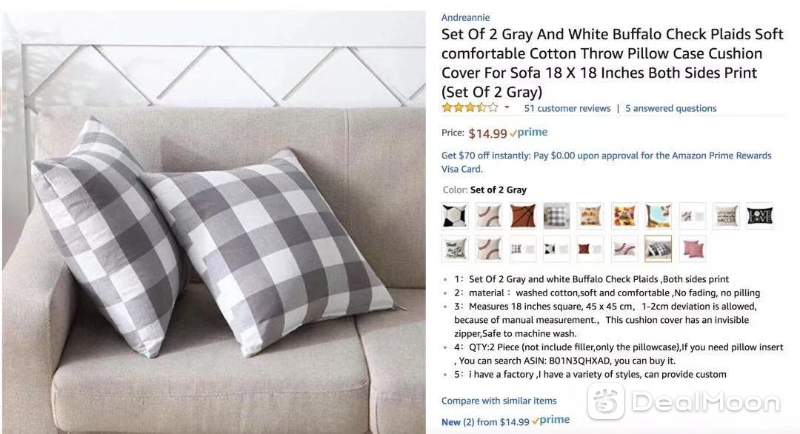Pick the blue bird branch pillow swatch
The width and height of the screenshot is (800, 434).
click(x=658, y=216)
